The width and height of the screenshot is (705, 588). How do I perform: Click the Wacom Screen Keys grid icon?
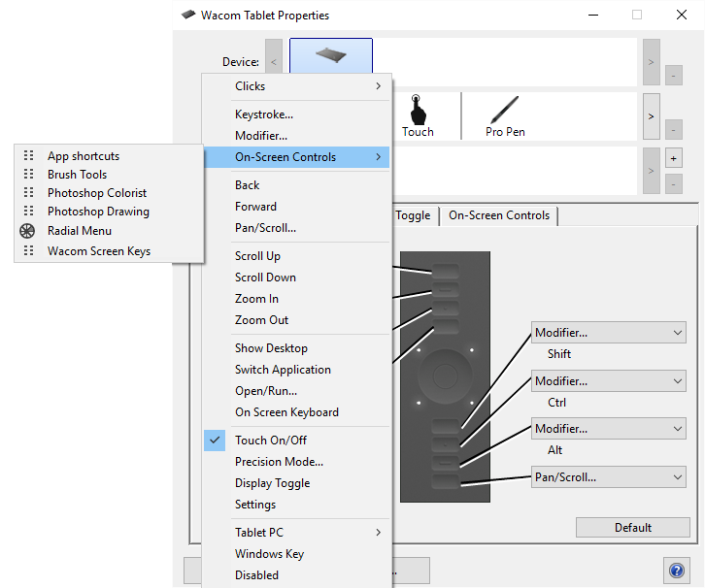pos(29,250)
